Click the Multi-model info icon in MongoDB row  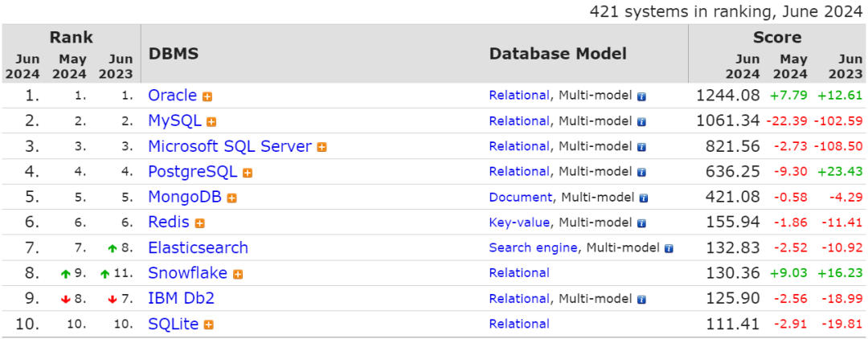point(643,198)
